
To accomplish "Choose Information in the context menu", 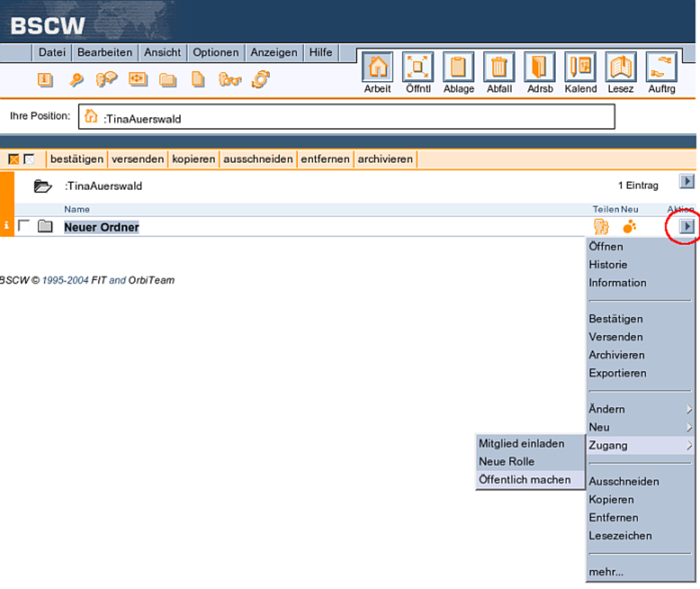I will point(640,283).
